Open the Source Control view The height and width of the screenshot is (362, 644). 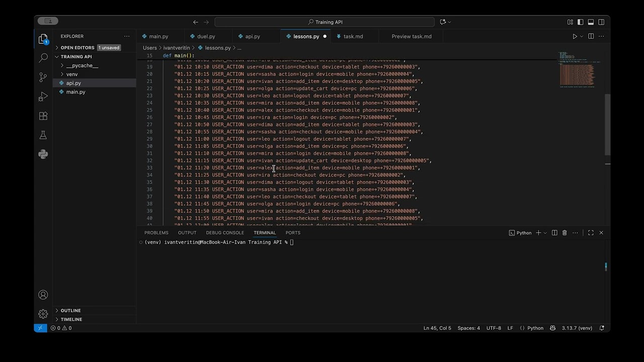click(x=43, y=77)
